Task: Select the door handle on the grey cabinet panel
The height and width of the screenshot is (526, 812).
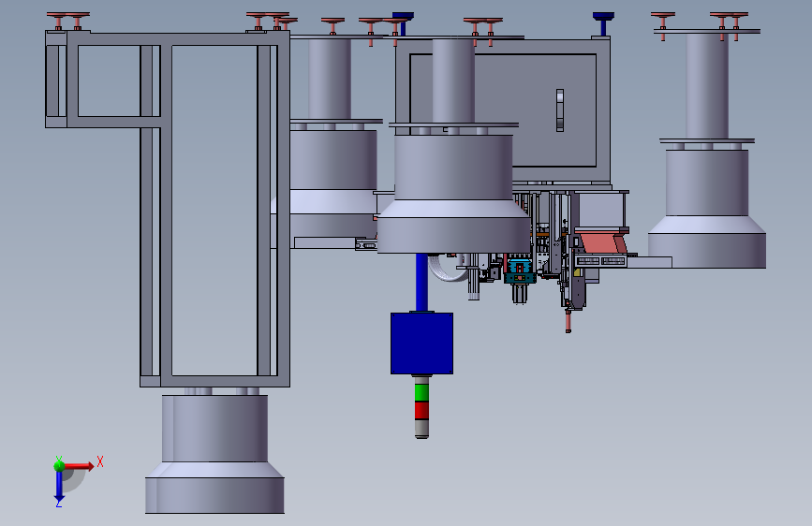Action: tap(560, 110)
